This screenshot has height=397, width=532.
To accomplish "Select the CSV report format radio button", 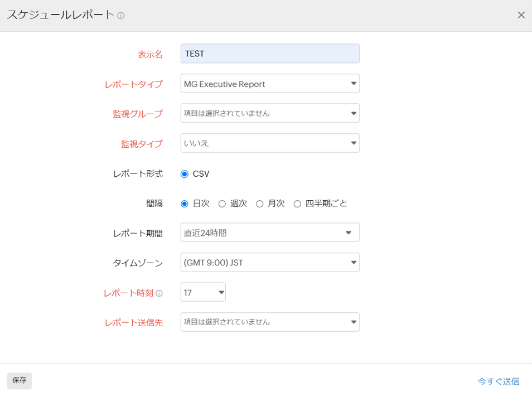I will point(185,174).
